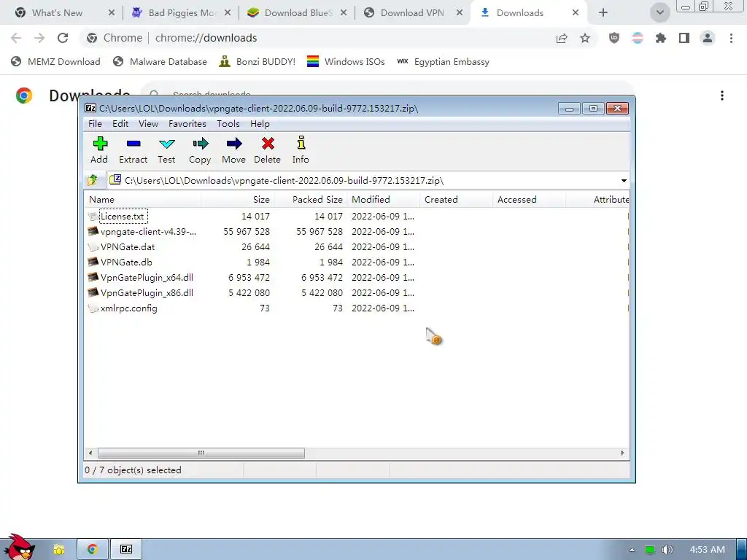The width and height of the screenshot is (747, 560).
Task: Sort by Created column header
Action: [457, 200]
